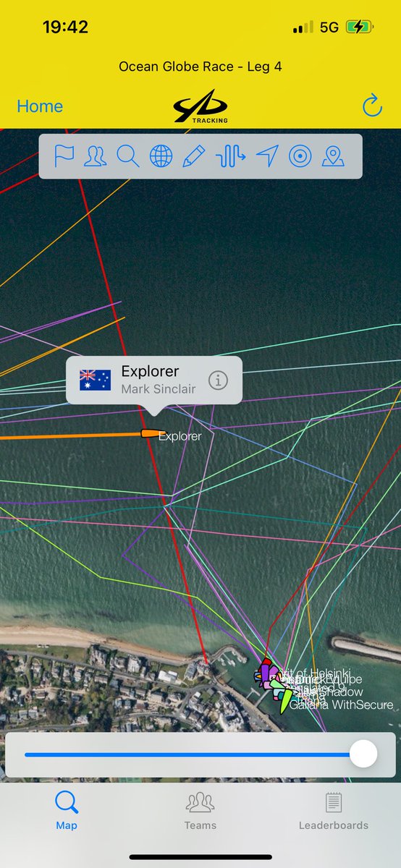
Task: Tap the YB Tracking logo
Action: (x=200, y=106)
